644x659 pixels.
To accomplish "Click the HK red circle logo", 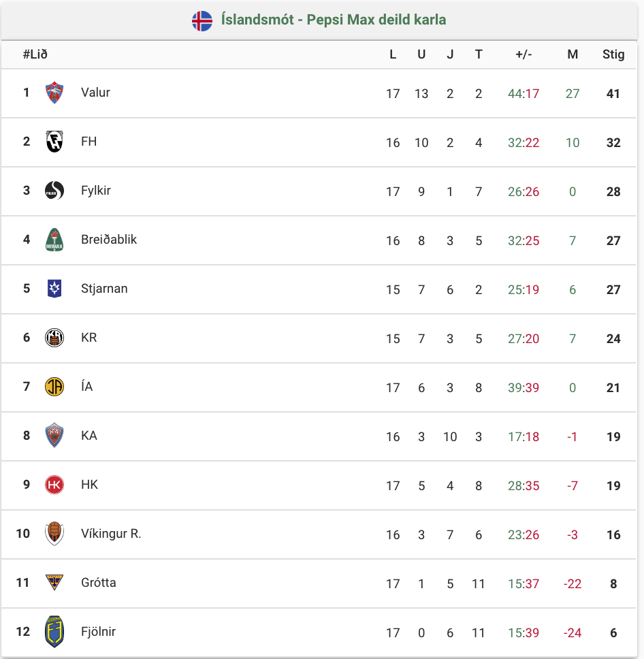I will pos(54,485).
